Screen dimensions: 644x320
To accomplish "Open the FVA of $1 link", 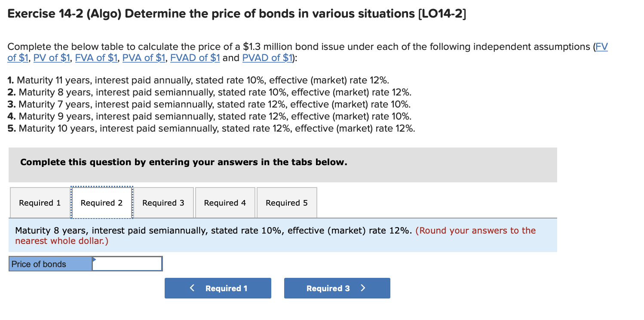I will click(x=96, y=58).
